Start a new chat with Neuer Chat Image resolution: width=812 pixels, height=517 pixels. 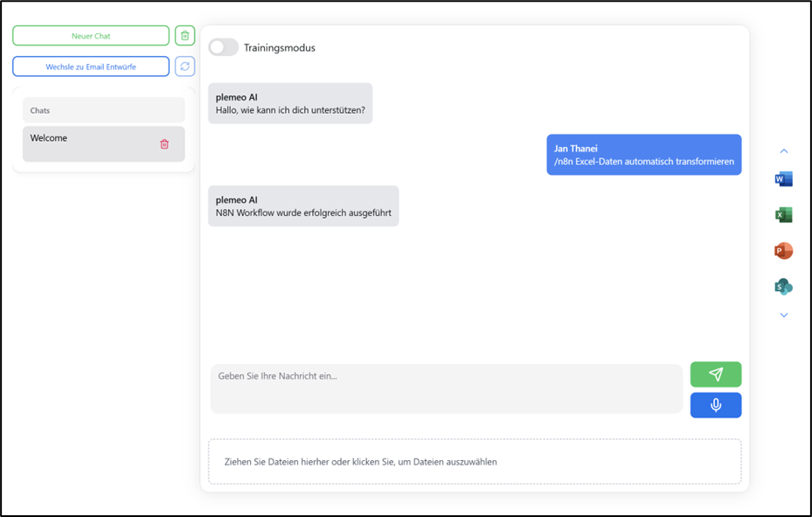point(91,36)
